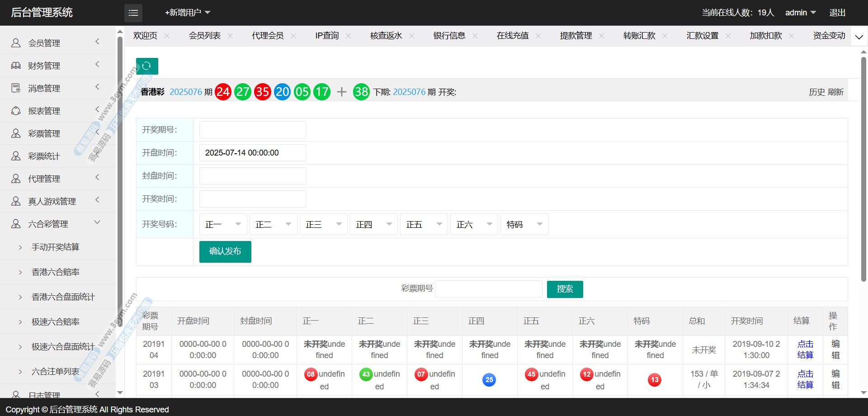The image size is (868, 416).
Task: Click the 会员管理 user icon in sidebar
Action: click(x=16, y=43)
